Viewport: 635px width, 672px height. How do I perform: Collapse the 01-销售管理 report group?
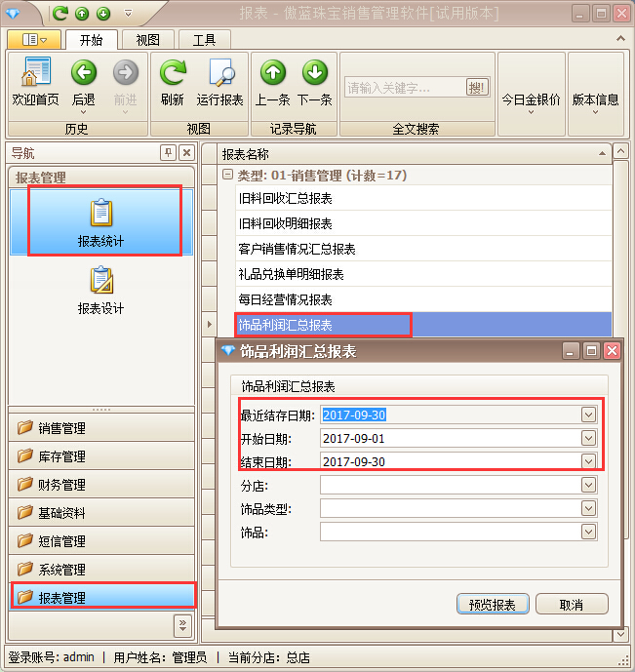pos(227,176)
